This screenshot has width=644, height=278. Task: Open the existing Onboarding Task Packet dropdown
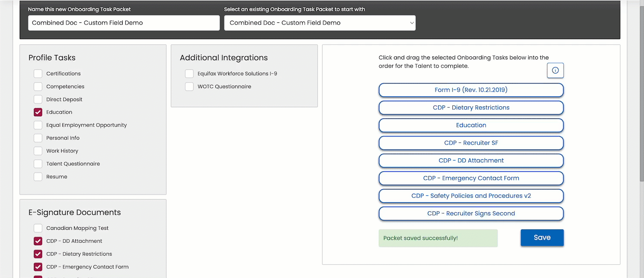click(x=320, y=23)
